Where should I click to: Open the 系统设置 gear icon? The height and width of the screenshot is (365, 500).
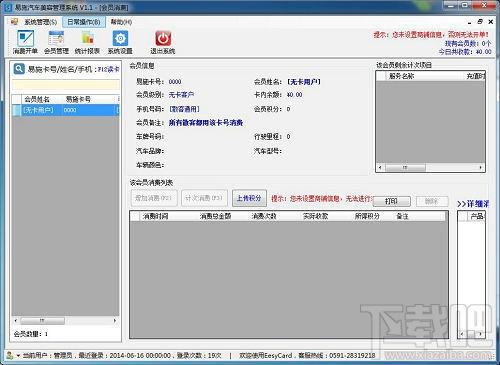click(120, 42)
